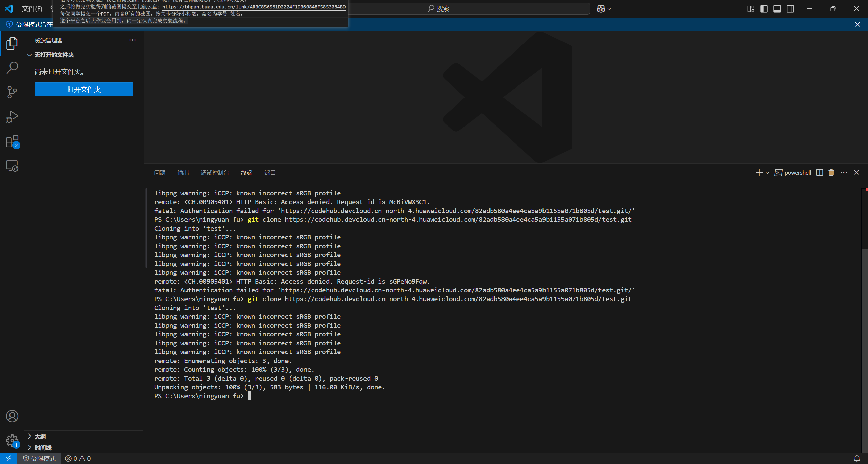Split the terminal pane
This screenshot has width=868, height=464.
[x=820, y=173]
